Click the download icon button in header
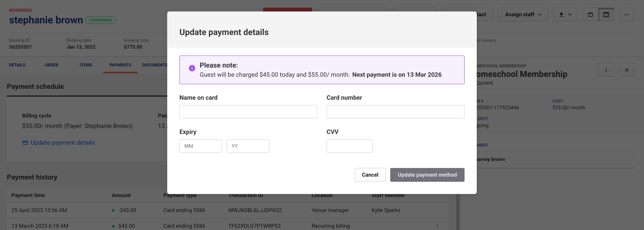644x230 pixels. point(561,15)
